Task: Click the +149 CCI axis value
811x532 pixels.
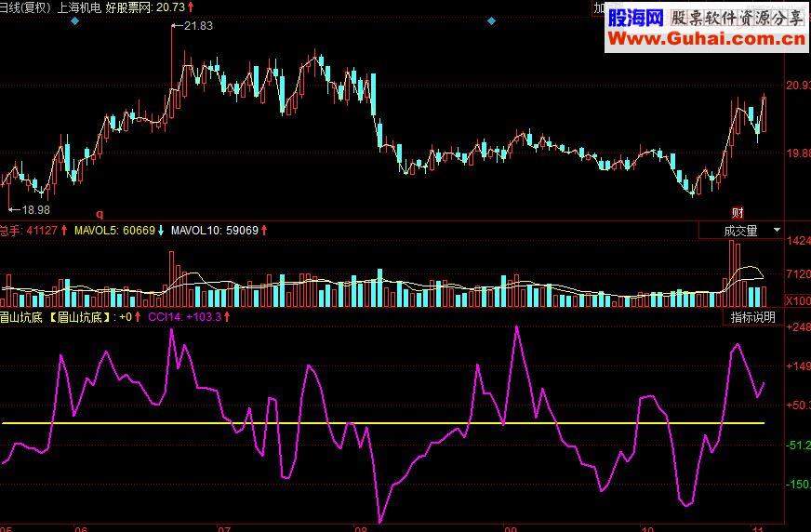Action: pyautogui.click(x=798, y=366)
